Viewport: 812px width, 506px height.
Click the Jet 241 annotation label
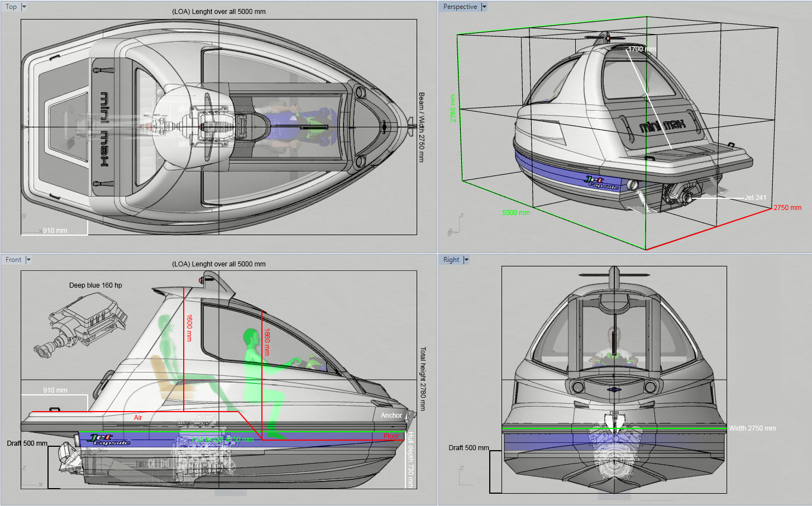pos(756,198)
